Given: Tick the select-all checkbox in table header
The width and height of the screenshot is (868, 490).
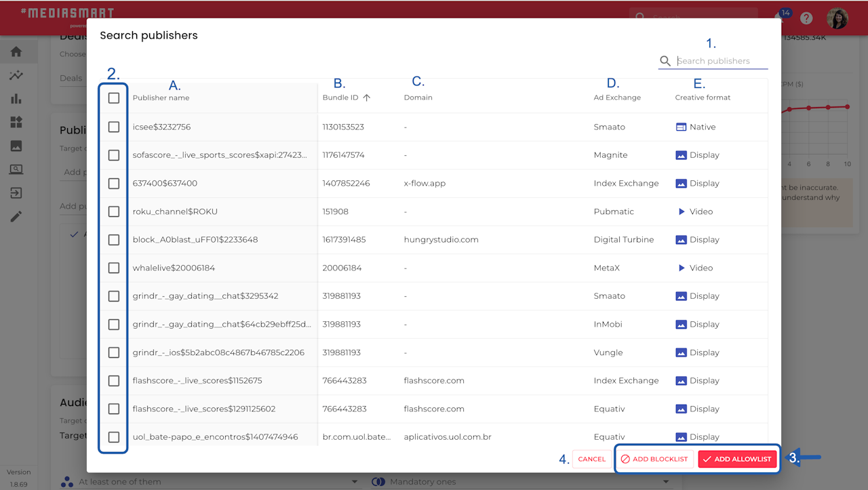Looking at the screenshot, I should click(114, 98).
